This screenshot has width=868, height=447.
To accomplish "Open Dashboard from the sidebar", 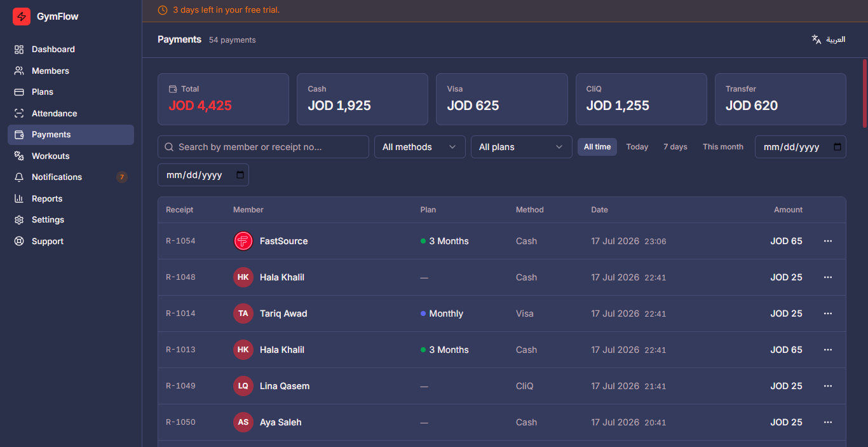I will [x=71, y=50].
